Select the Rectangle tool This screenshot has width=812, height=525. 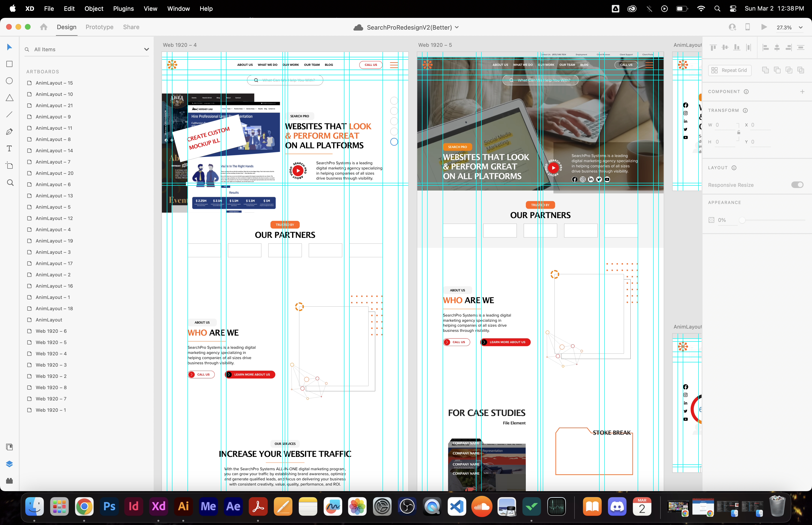point(10,64)
